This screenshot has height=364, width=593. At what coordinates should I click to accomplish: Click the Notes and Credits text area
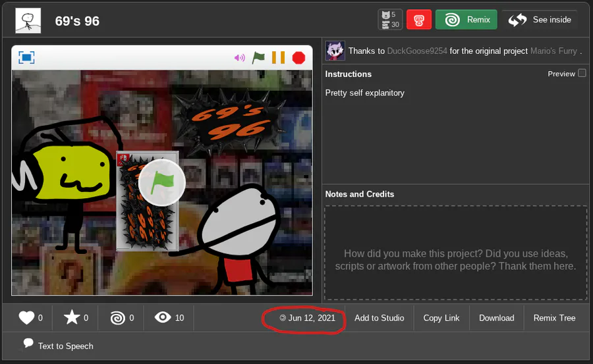(x=456, y=253)
